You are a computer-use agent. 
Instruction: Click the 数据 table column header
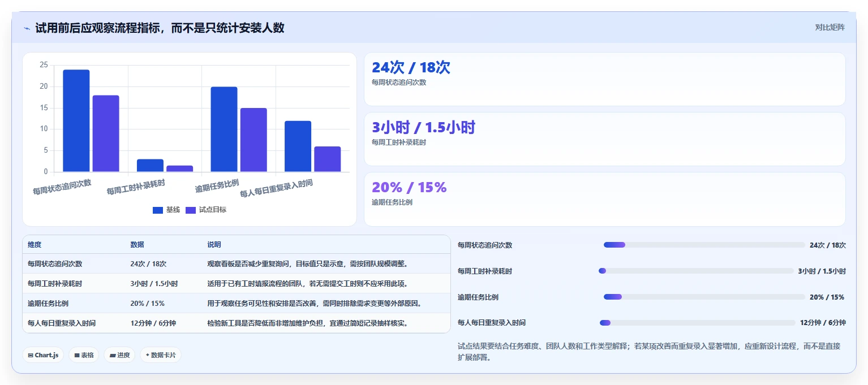point(137,245)
